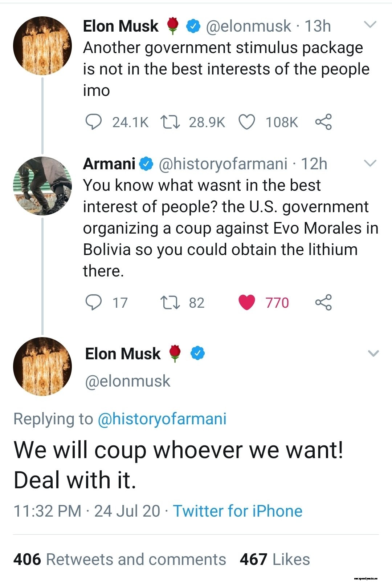
Task: Click the @elonmusk handle under reply name
Action: click(x=127, y=381)
